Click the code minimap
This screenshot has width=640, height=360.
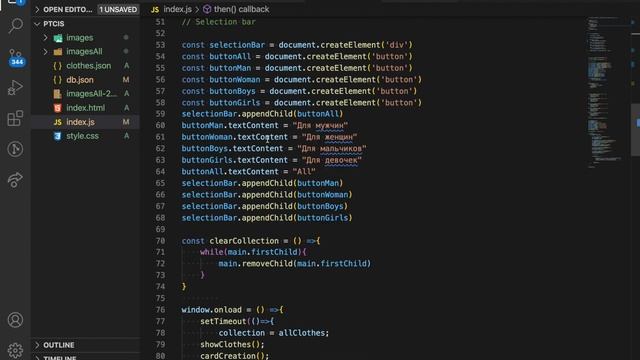(605, 92)
